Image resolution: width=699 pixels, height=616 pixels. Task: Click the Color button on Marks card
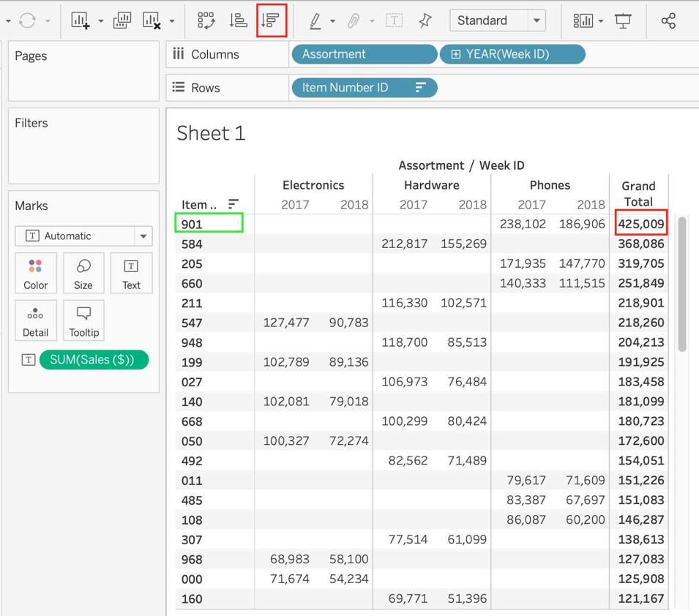pyautogui.click(x=35, y=274)
